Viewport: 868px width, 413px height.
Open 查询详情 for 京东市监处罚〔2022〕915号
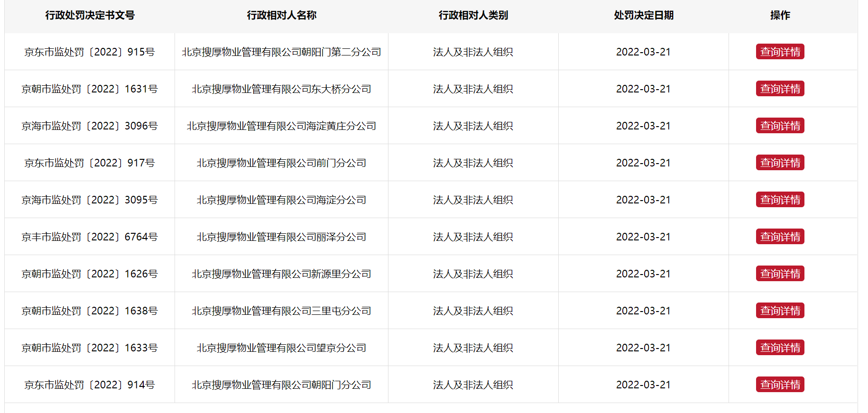pyautogui.click(x=780, y=52)
